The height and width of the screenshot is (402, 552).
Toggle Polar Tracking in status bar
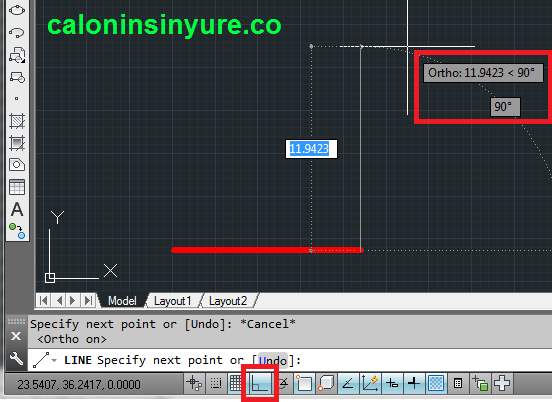click(283, 383)
